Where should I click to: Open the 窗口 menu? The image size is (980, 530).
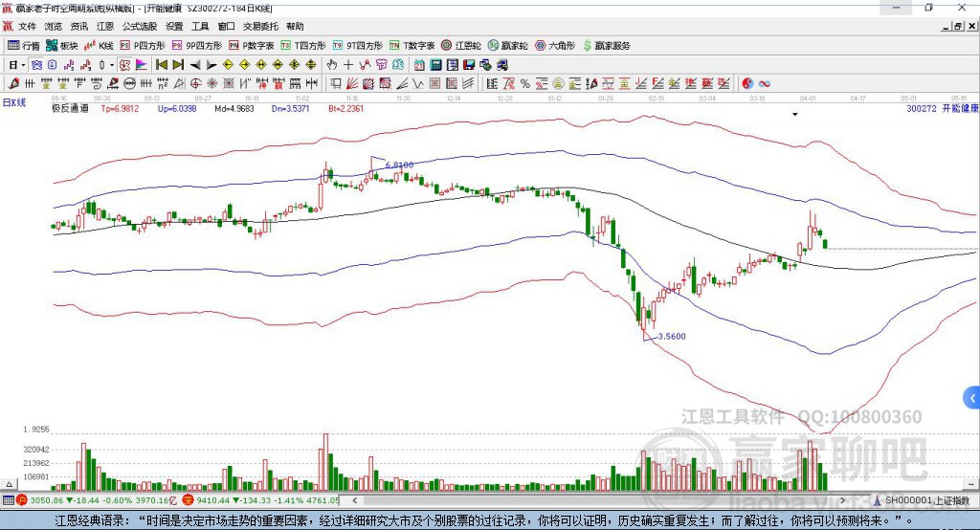tap(226, 26)
